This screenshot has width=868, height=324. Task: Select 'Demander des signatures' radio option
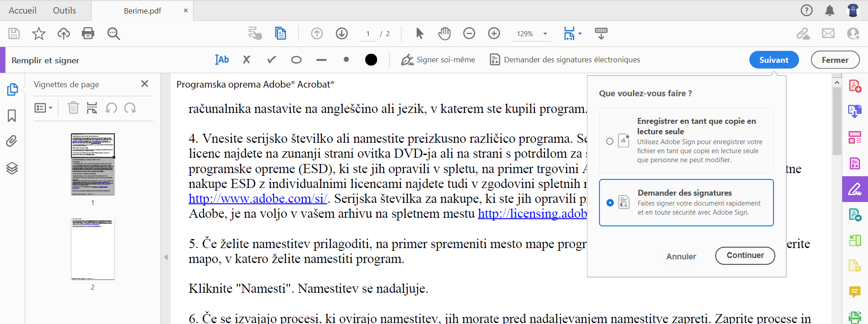(610, 203)
